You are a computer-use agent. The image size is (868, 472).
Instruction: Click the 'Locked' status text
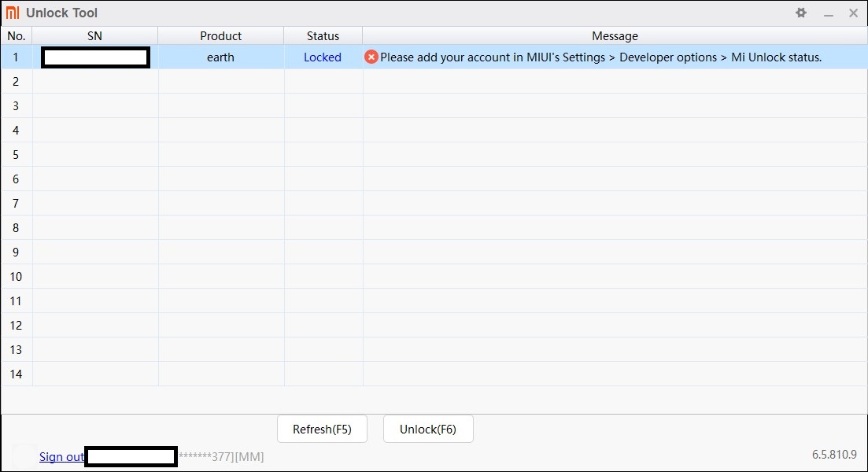tap(323, 57)
